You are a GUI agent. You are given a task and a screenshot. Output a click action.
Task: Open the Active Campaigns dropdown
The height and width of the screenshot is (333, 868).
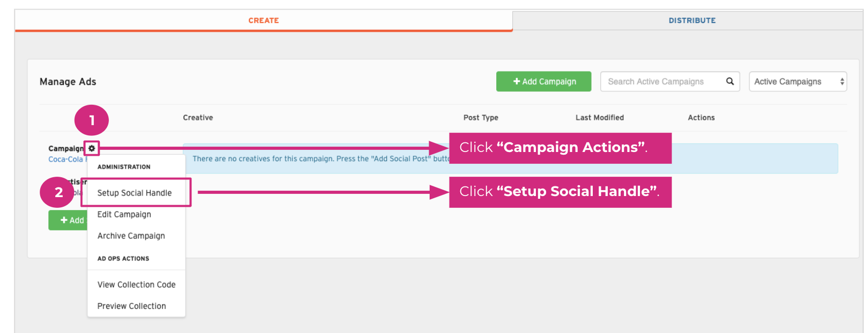797,82
